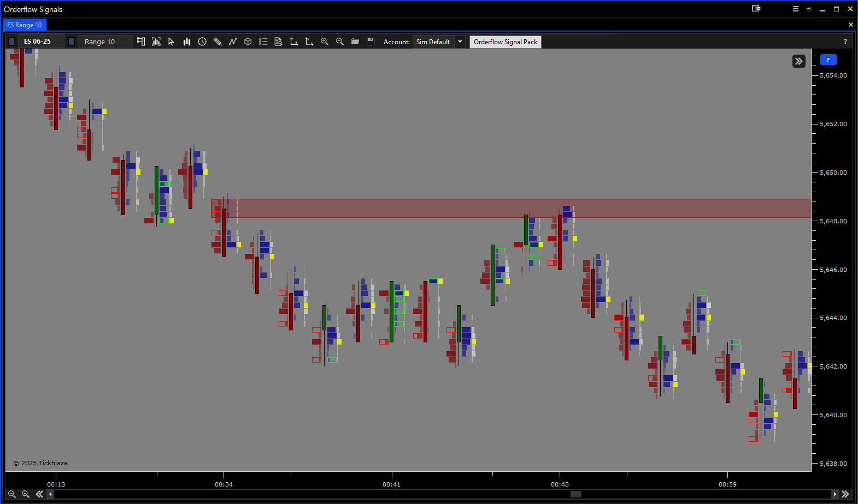Open the list view icon
Screen dimensions: 858x504
point(263,41)
